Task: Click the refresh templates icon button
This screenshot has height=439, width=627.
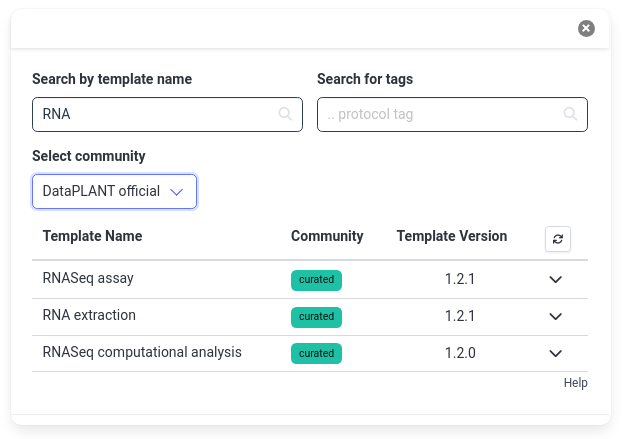Action: tap(557, 239)
